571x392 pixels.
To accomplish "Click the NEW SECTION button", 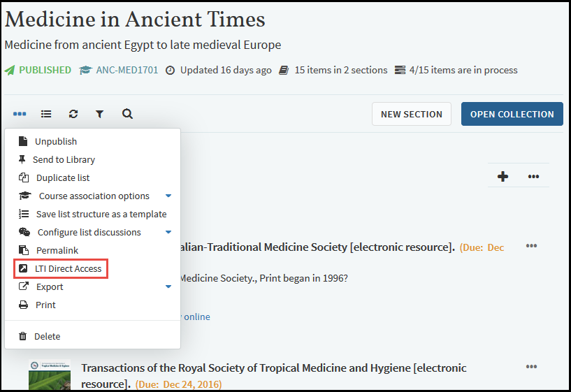I will click(x=412, y=115).
